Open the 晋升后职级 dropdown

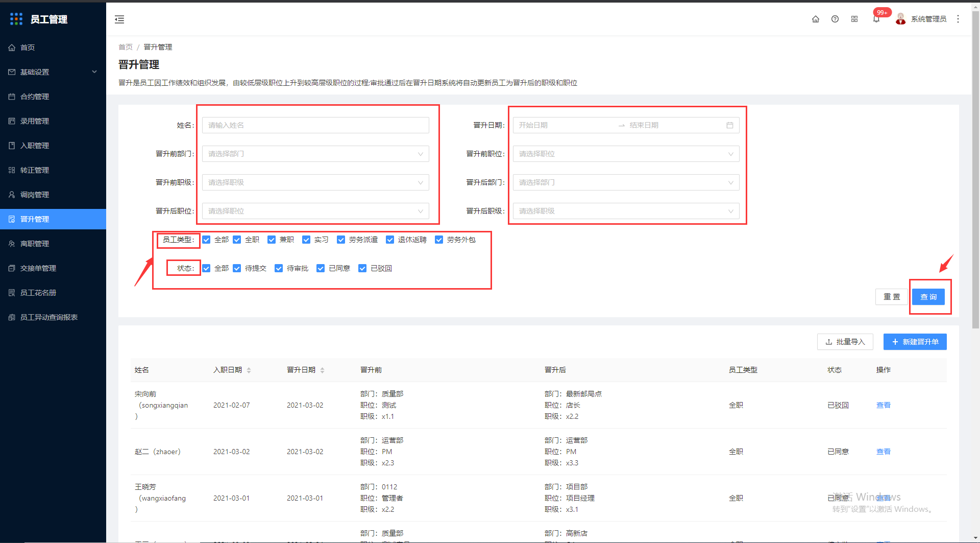(x=626, y=211)
